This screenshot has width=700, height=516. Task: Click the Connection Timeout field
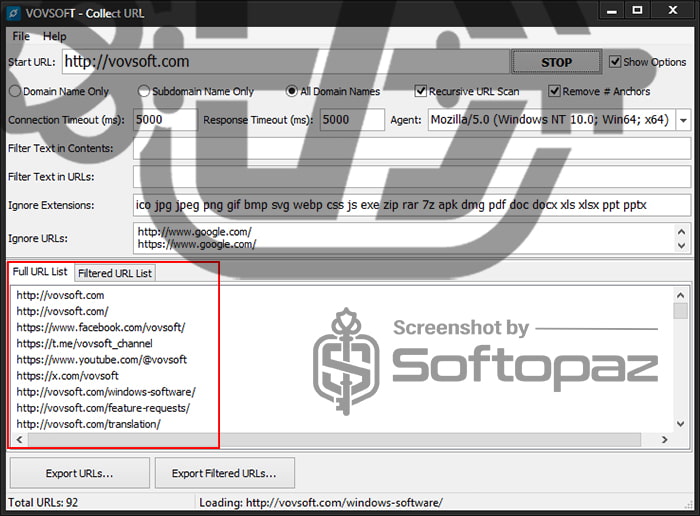pos(165,120)
